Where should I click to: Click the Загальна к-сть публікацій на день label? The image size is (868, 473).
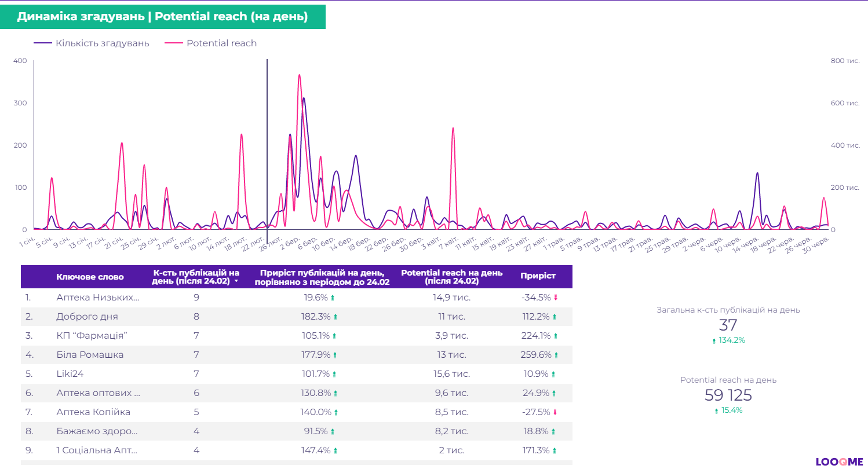pos(728,310)
